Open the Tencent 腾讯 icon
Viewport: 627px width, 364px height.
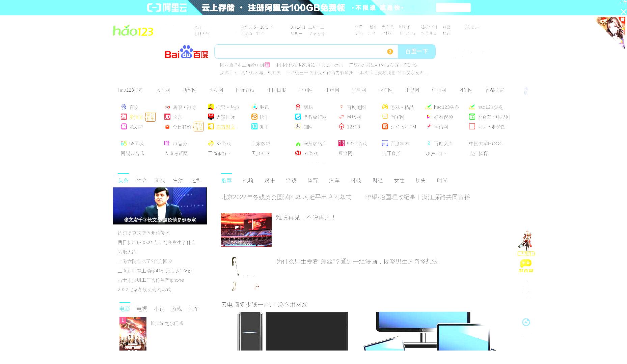(x=254, y=107)
